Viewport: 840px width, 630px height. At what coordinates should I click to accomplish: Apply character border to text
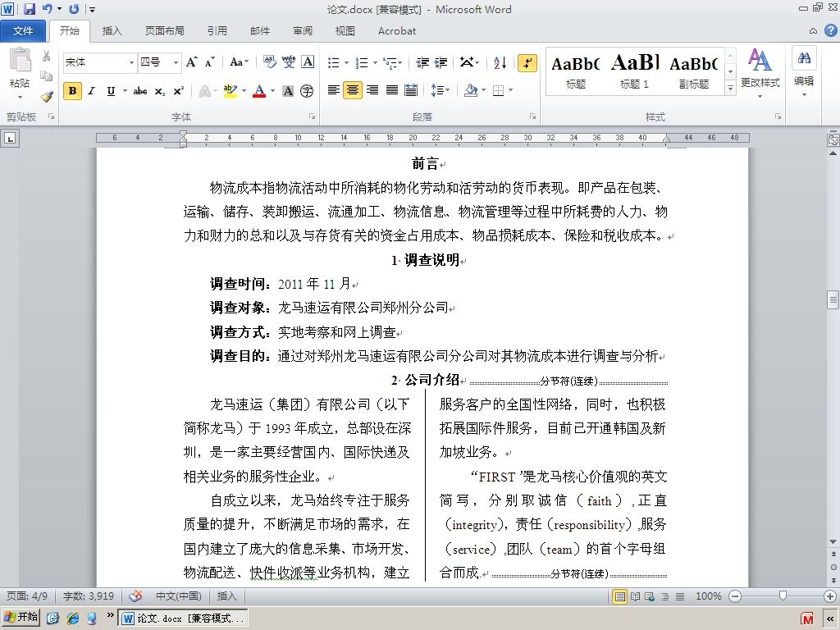pos(308,62)
